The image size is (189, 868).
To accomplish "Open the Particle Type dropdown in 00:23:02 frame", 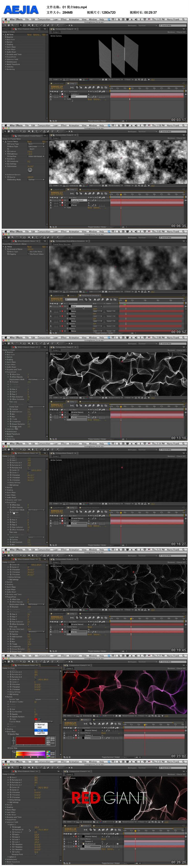I will [46, 699].
